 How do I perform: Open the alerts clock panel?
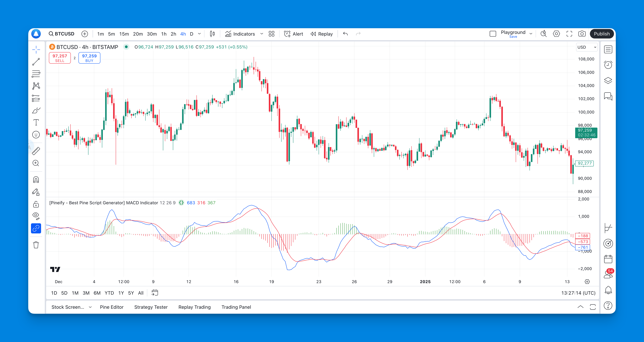click(x=608, y=65)
